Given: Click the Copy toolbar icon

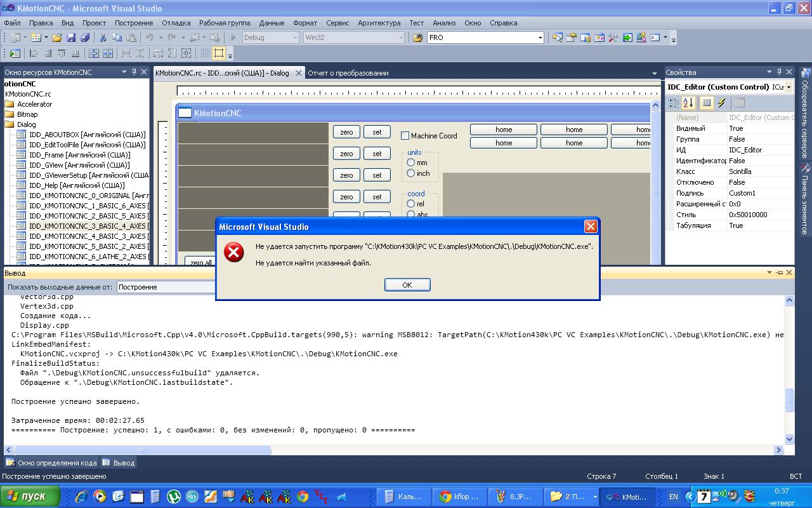Looking at the screenshot, I should pos(117,37).
